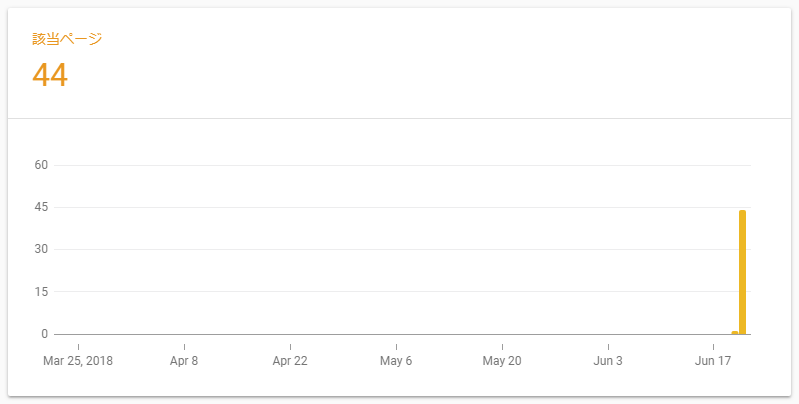The height and width of the screenshot is (404, 799).
Task: Click the short orange bar beside tall bar
Action: [735, 332]
